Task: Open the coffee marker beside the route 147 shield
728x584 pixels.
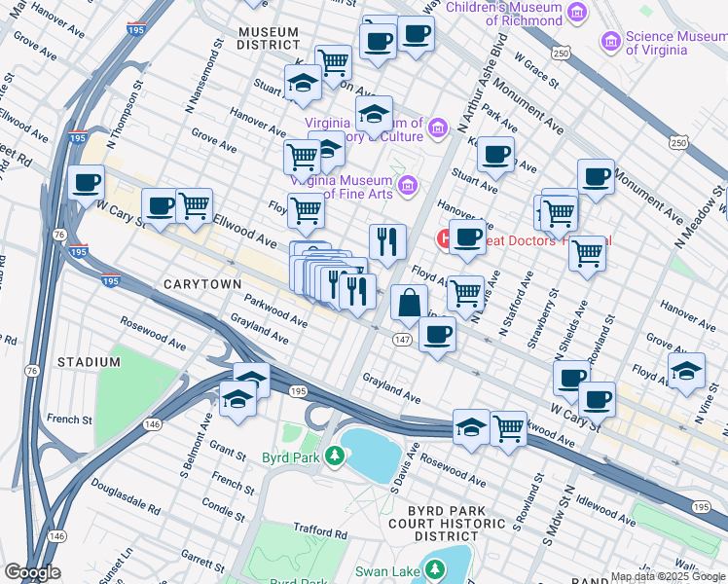Action: (x=437, y=337)
